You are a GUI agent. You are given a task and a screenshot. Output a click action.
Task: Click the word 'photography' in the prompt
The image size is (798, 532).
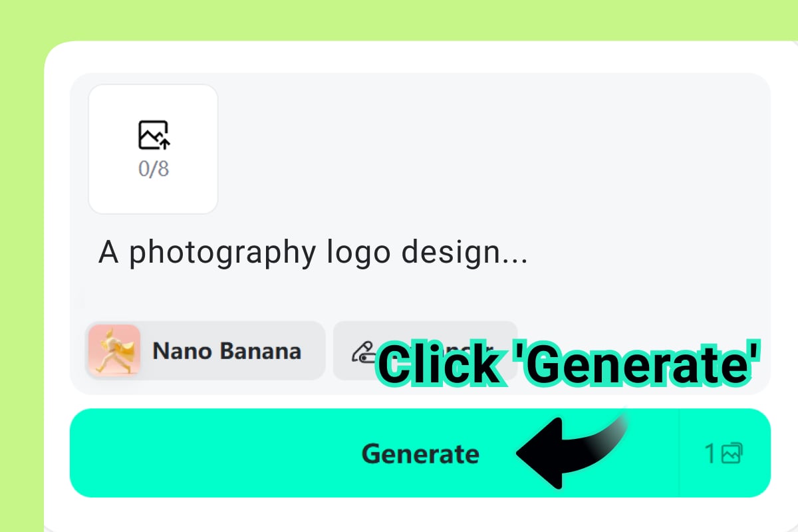point(223,253)
